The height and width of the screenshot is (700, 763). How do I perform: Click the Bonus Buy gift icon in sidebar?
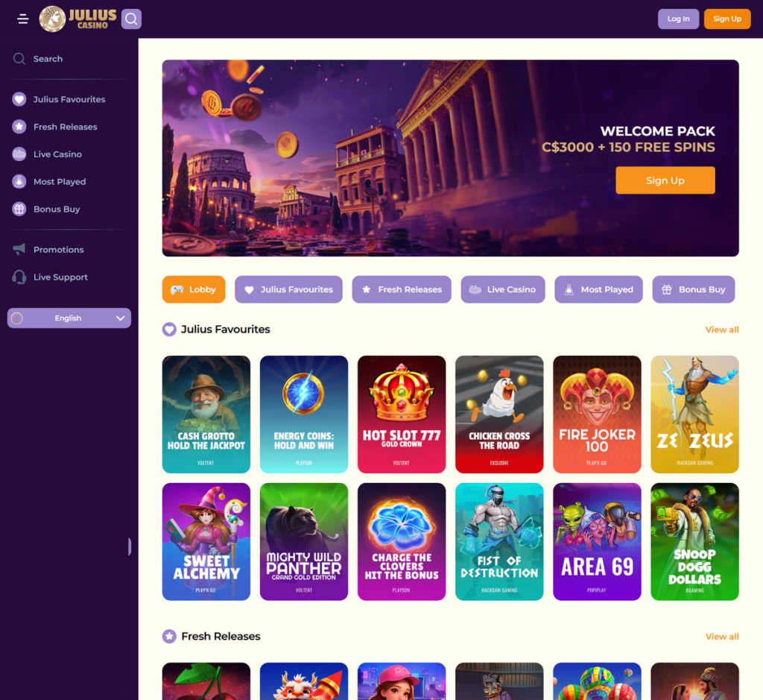[x=19, y=209]
